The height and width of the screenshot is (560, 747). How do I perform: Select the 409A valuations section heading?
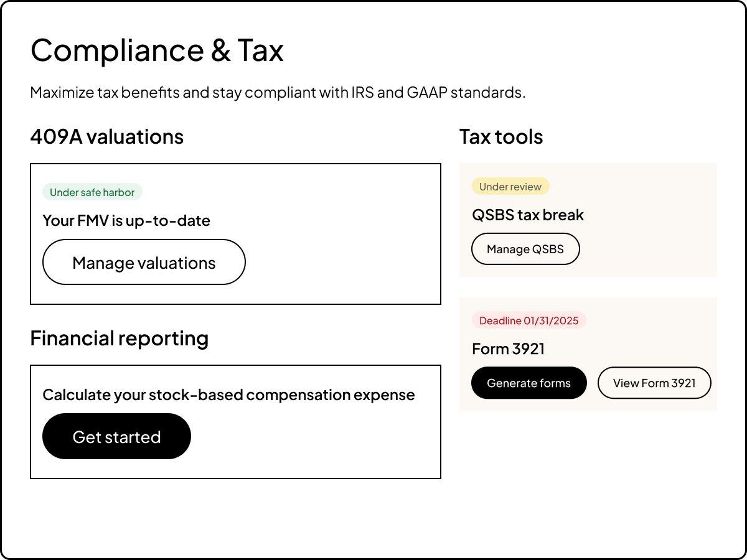click(x=107, y=137)
